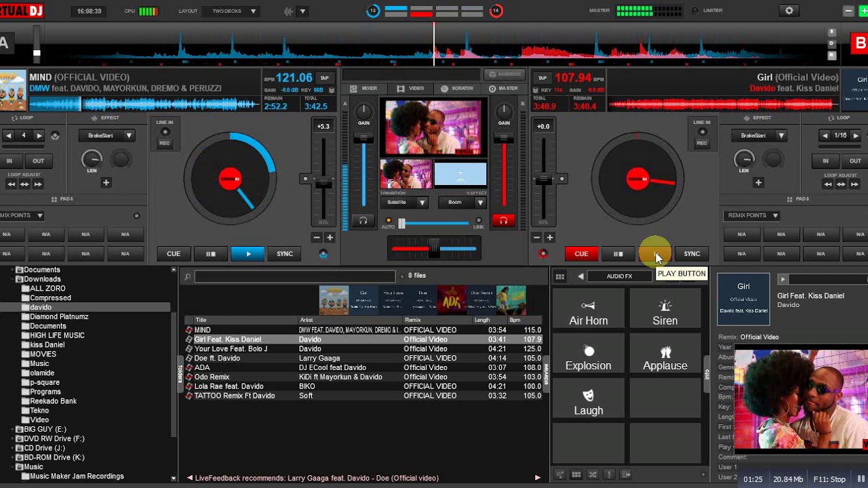Adjust right channel red volume fader

[x=503, y=139]
